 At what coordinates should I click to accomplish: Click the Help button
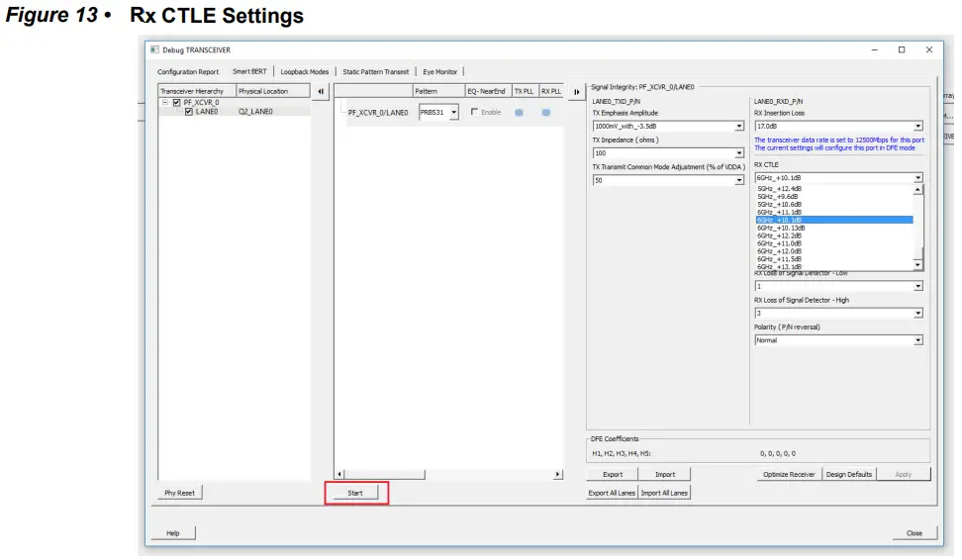(x=173, y=533)
